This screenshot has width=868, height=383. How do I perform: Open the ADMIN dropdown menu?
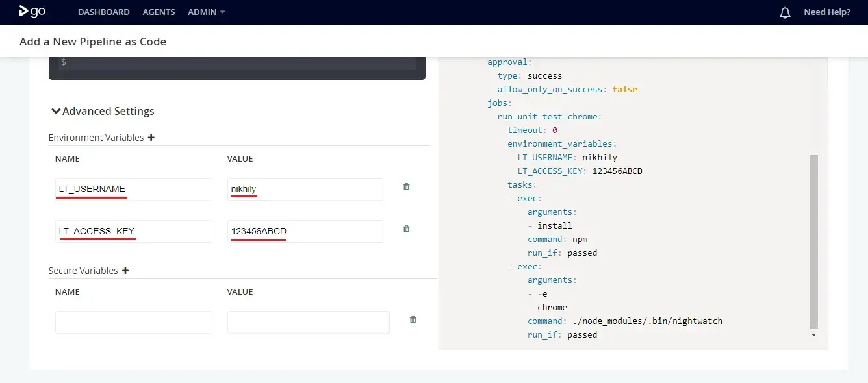[x=206, y=12]
